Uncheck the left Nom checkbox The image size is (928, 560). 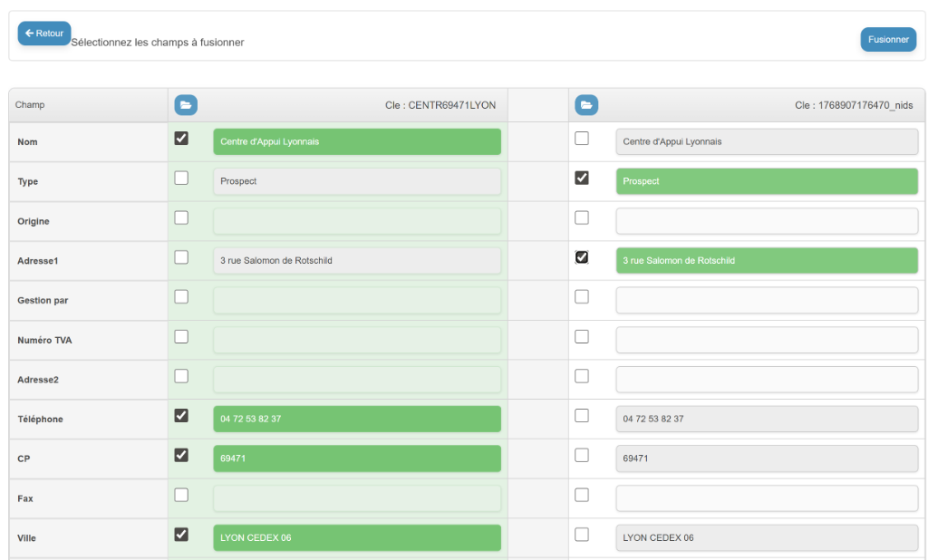[x=181, y=139]
